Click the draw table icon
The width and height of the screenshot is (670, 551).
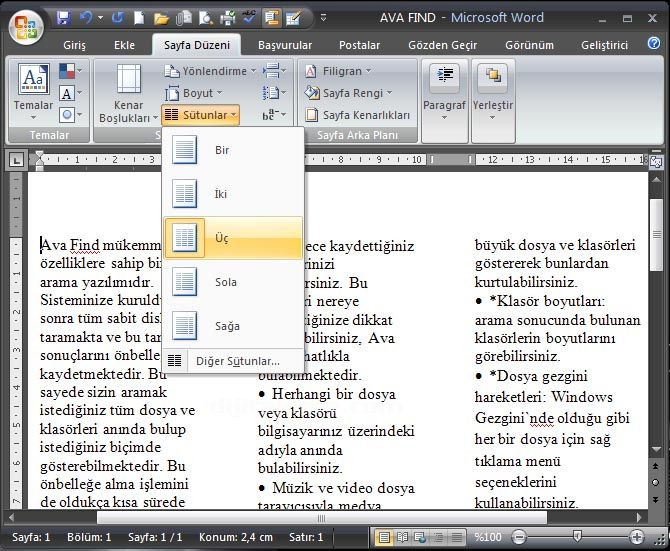point(294,18)
